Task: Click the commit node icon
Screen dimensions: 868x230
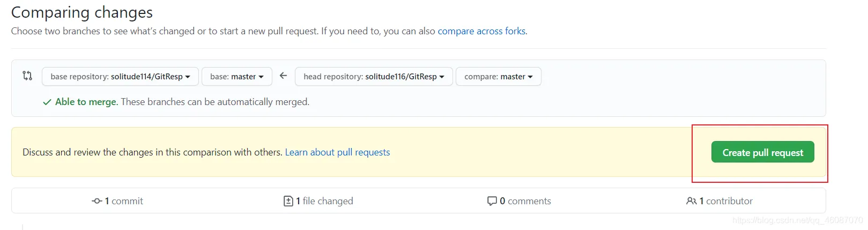Action: (97, 201)
